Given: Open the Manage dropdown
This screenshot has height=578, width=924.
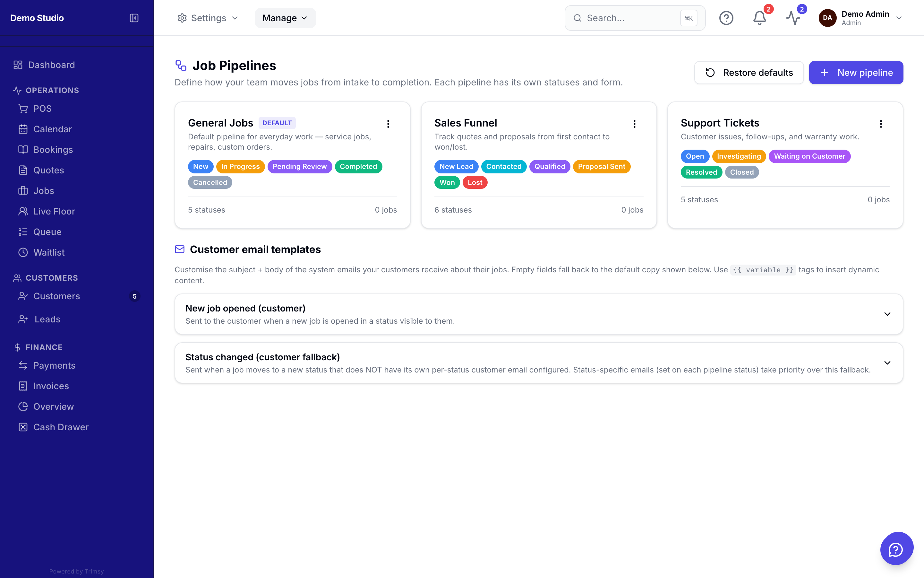Looking at the screenshot, I should click(285, 18).
